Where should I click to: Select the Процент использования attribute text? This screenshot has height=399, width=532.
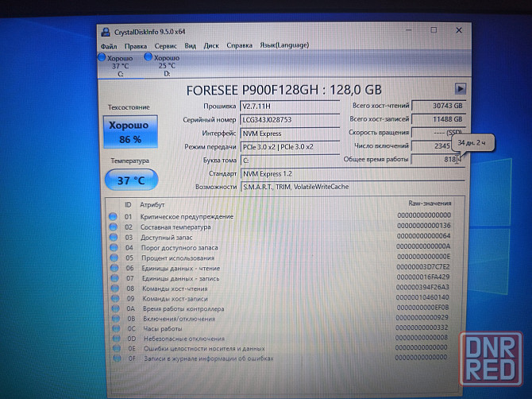point(178,258)
